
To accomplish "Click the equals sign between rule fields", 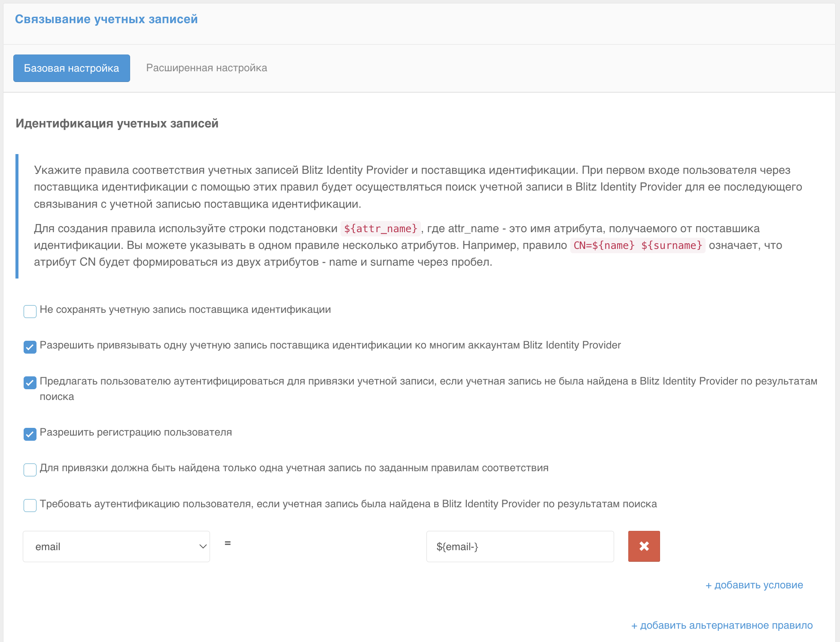I will [228, 543].
